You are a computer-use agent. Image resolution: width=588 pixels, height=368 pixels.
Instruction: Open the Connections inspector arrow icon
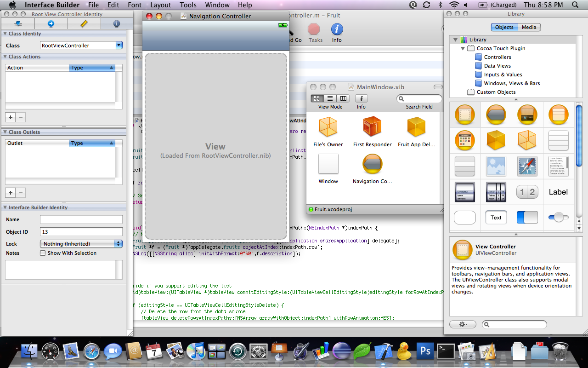coord(51,23)
